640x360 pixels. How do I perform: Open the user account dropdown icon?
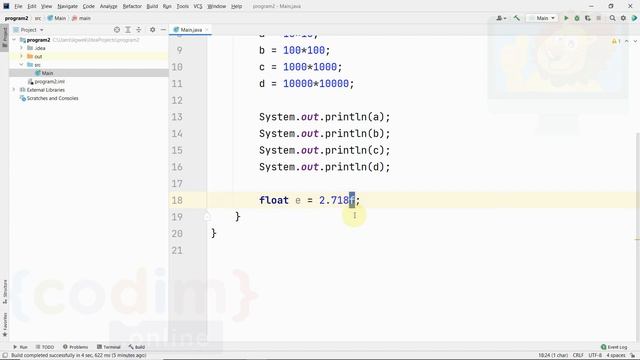click(x=501, y=18)
